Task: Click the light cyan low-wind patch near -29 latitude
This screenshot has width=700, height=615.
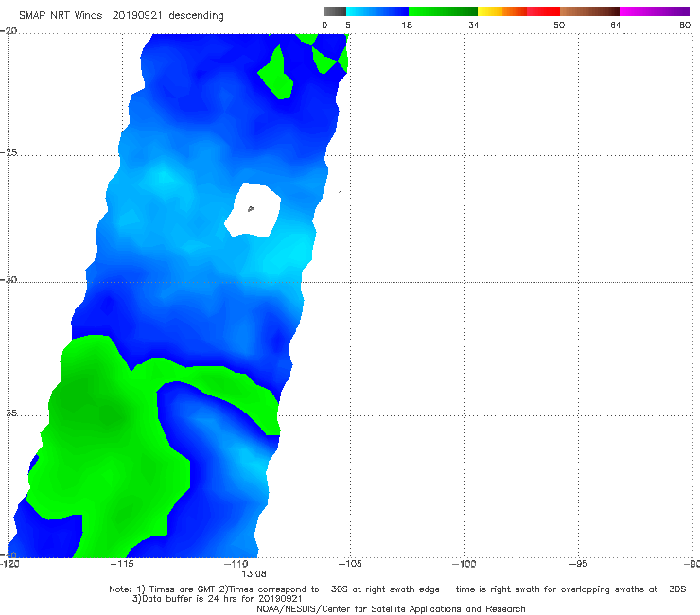Action: pos(288,256)
